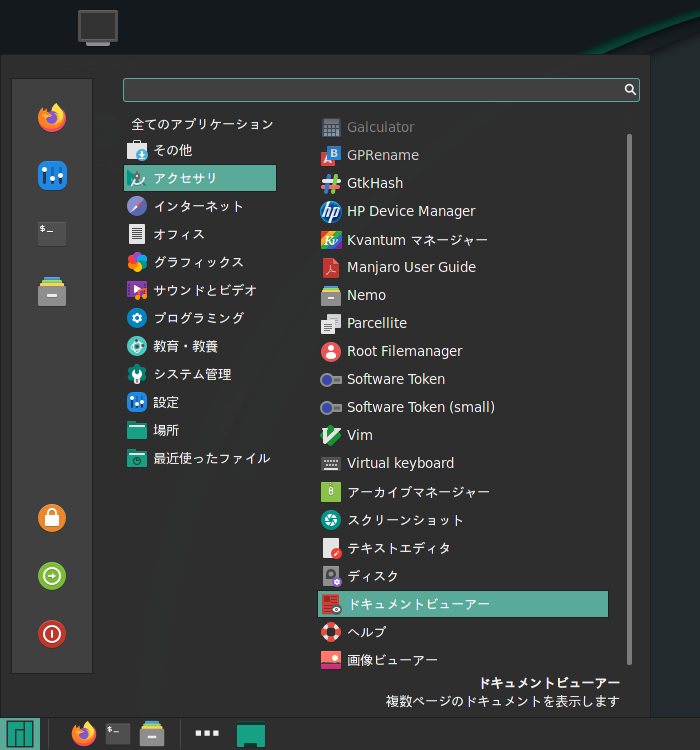Launch Parcellite clipboard icon
The height and width of the screenshot is (750, 700).
331,323
